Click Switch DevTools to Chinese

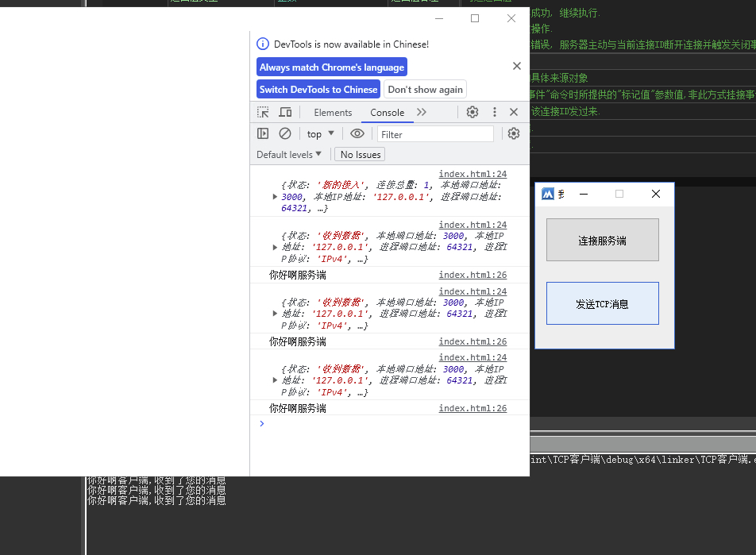318,89
